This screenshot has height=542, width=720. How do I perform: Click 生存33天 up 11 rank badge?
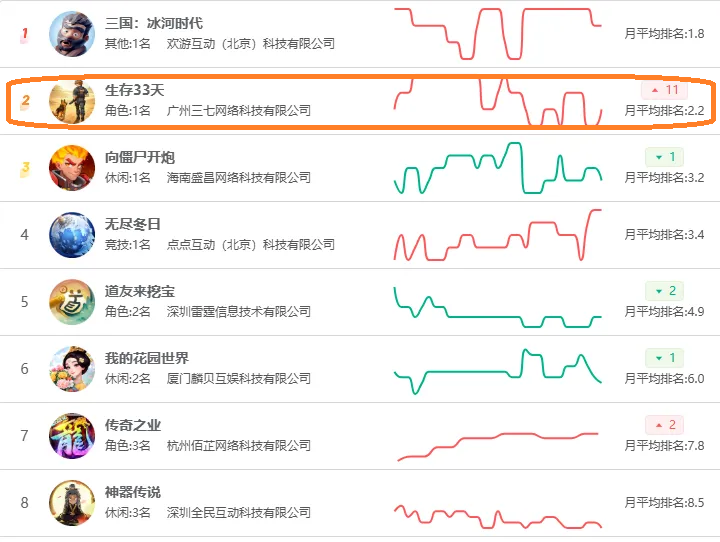tap(664, 90)
